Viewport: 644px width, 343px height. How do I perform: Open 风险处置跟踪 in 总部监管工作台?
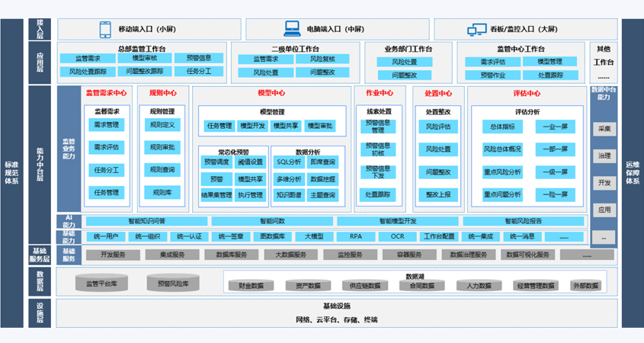88,72
